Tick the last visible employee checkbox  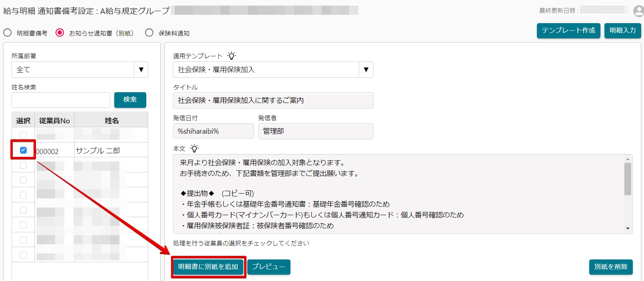(x=23, y=255)
